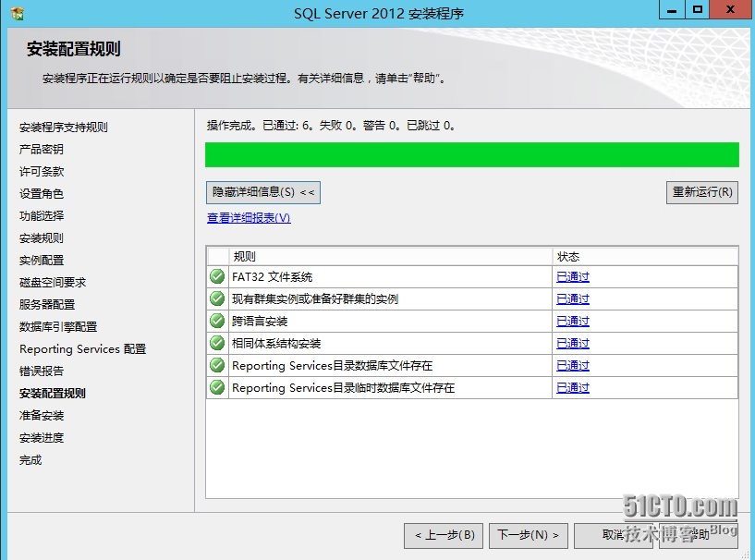Click check icon for Reporting Services目录数据库文件存在

point(217,365)
